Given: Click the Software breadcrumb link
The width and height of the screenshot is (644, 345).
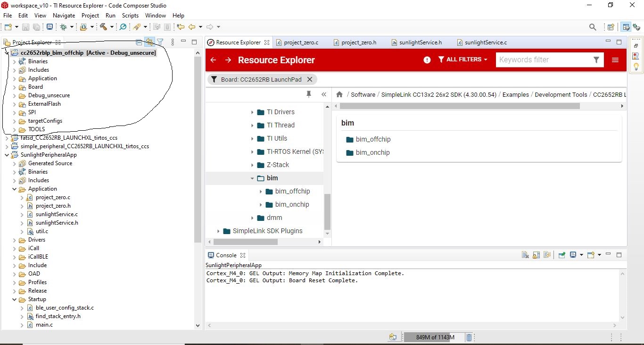Looking at the screenshot, I should (363, 94).
